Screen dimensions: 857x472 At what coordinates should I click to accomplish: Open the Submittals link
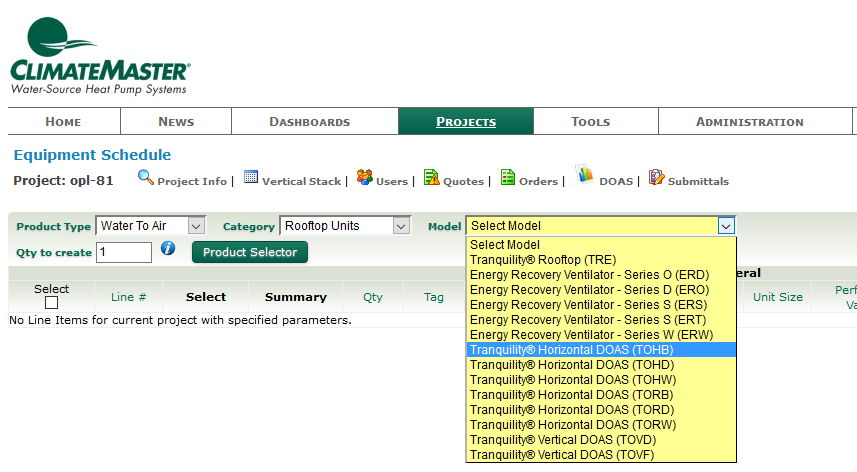(x=698, y=181)
